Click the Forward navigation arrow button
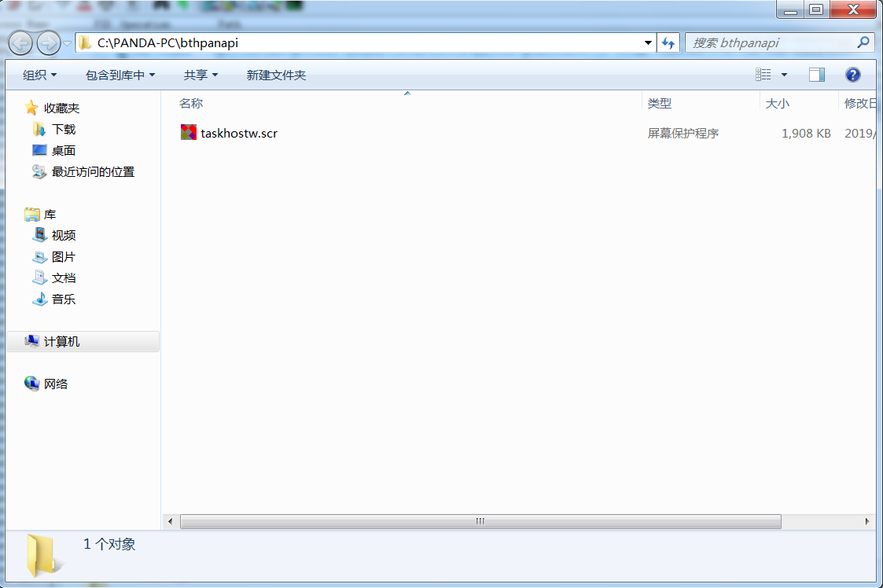 click(49, 42)
